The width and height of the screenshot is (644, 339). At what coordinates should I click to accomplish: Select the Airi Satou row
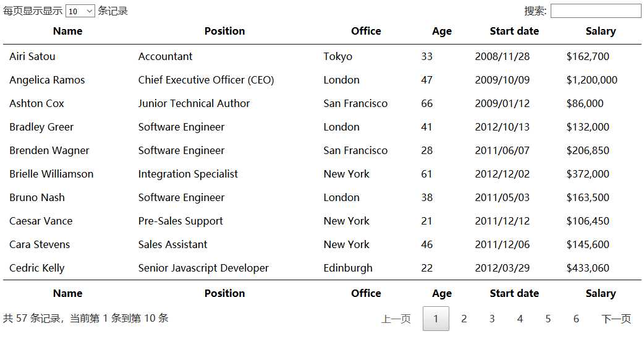[x=32, y=56]
